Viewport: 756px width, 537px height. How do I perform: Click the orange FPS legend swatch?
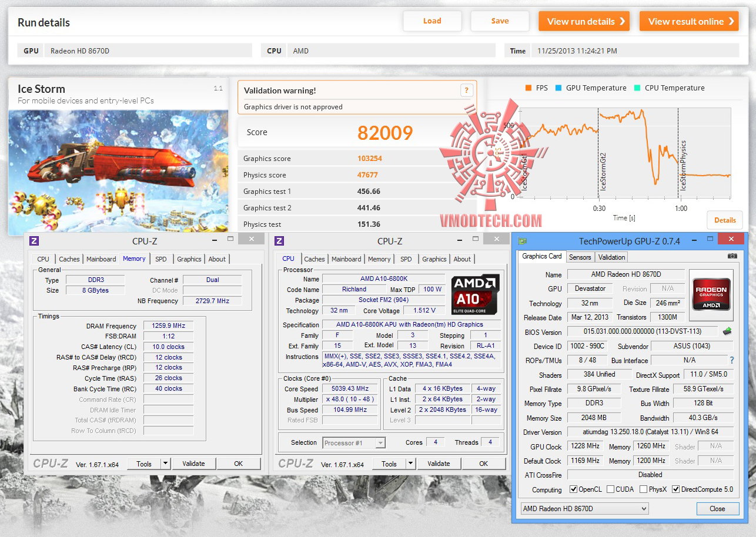tap(528, 88)
